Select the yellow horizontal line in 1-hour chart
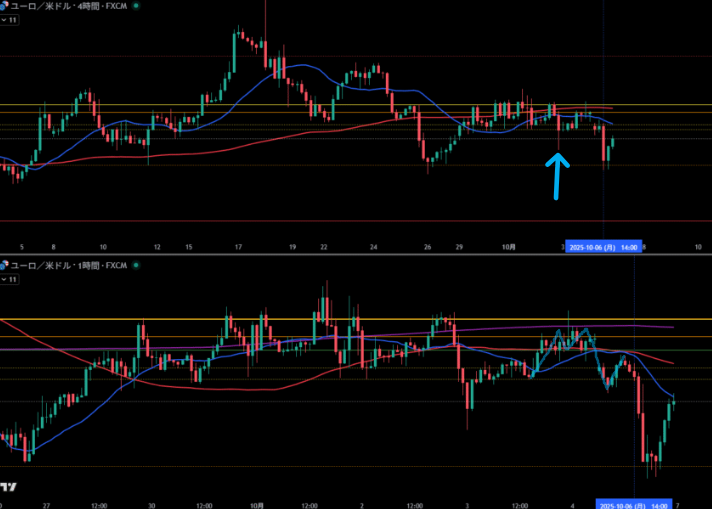 pyautogui.click(x=200, y=320)
